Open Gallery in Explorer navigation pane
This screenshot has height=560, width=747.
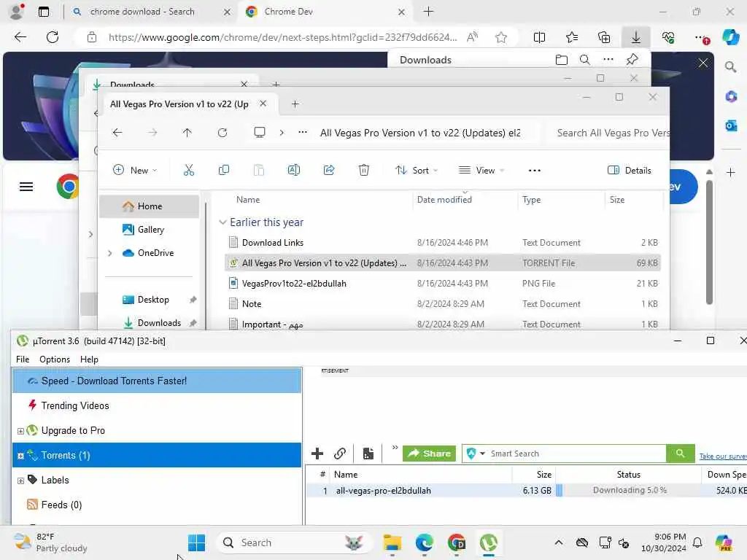149,230
